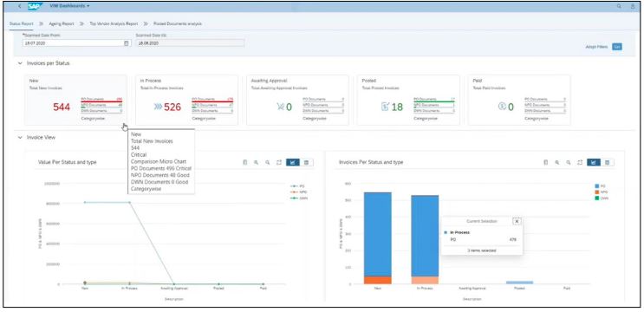Close the Current Selection popup
The height and width of the screenshot is (312, 644).
517,221
